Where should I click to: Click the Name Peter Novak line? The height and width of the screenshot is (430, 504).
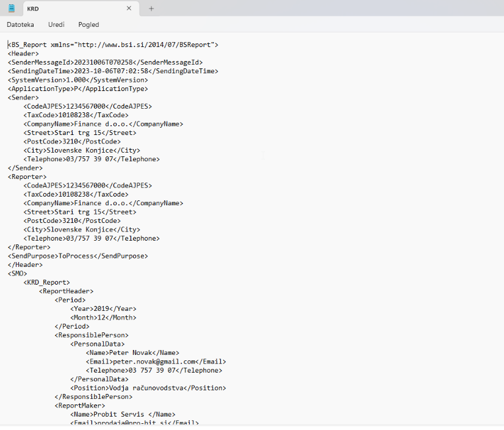(133, 353)
